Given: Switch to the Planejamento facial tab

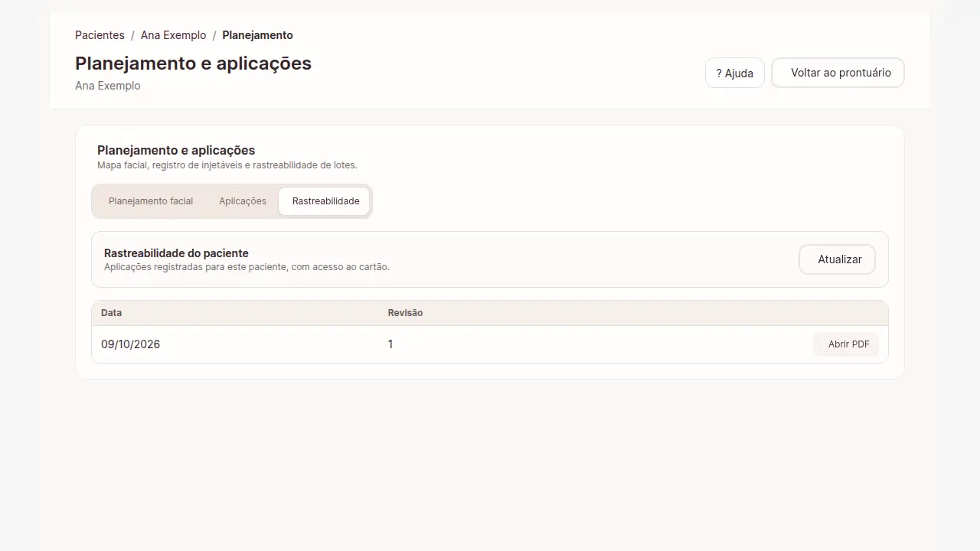Looking at the screenshot, I should pyautogui.click(x=151, y=201).
